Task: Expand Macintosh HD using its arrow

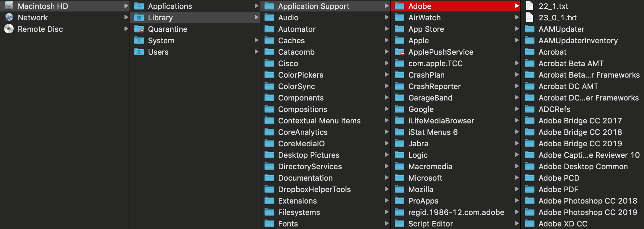Action: click(126, 6)
